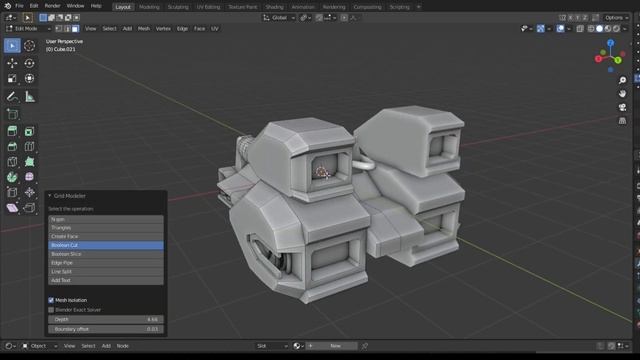Switch to material preview shading
The width and height of the screenshot is (640, 360).
(608, 29)
